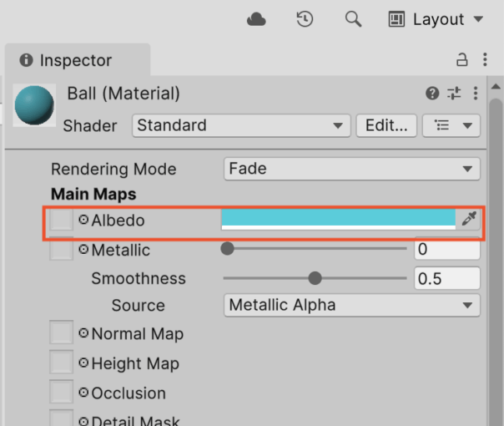The height and width of the screenshot is (426, 504).
Task: Open the material help reference icon
Action: pyautogui.click(x=432, y=94)
